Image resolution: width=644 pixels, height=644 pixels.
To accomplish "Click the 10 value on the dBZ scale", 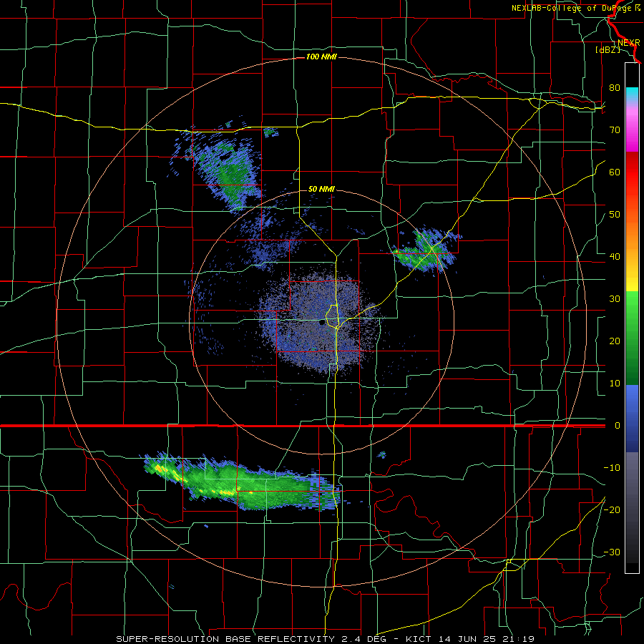I will click(x=615, y=384).
